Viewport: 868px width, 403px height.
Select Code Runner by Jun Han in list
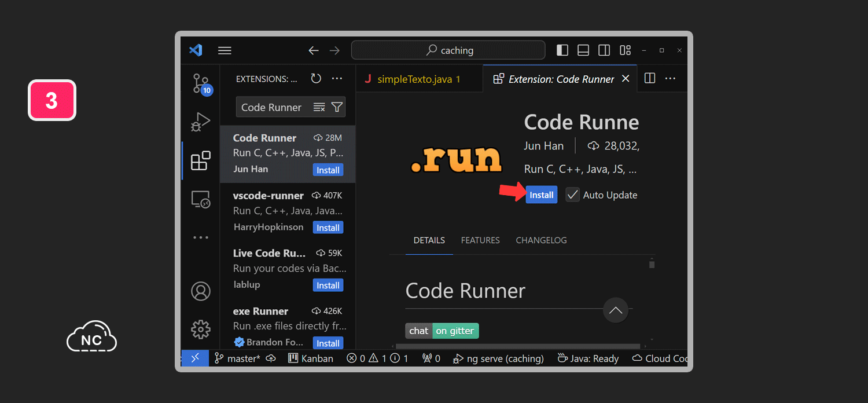coord(288,154)
